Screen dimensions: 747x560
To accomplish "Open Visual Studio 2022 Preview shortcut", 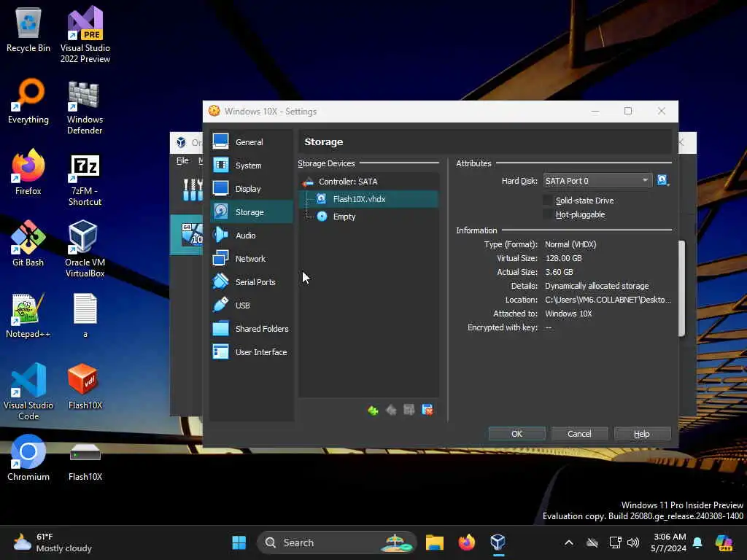I will pos(85,35).
